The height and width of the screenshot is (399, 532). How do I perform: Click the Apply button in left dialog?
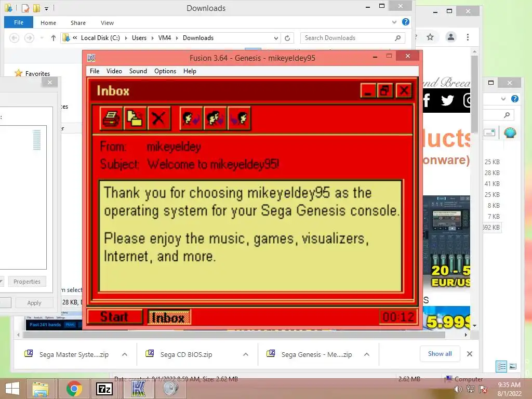coord(34,303)
